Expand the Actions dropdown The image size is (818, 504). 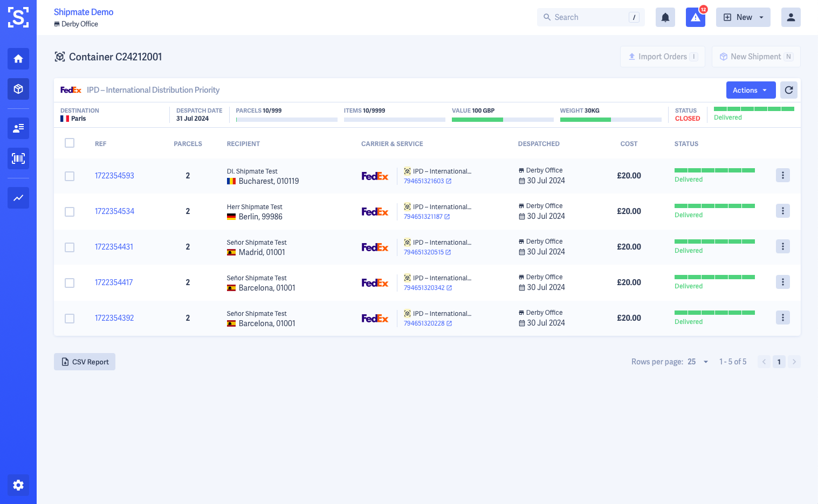[751, 90]
